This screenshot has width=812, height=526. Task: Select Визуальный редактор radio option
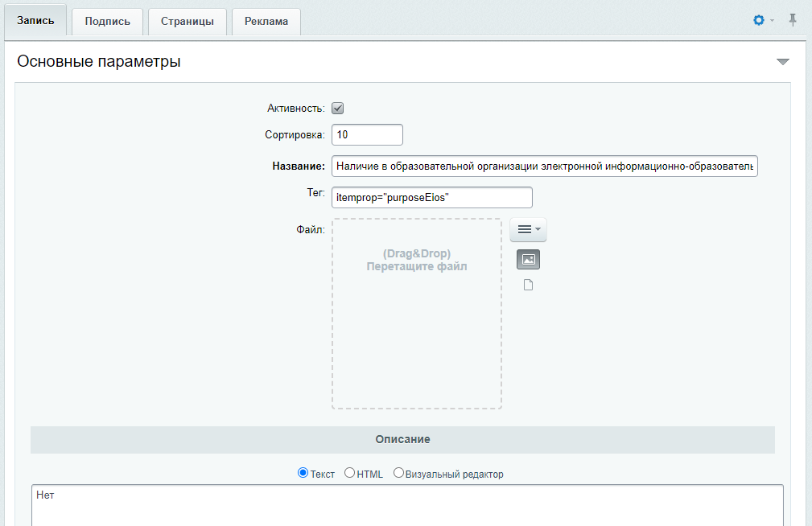tap(398, 473)
